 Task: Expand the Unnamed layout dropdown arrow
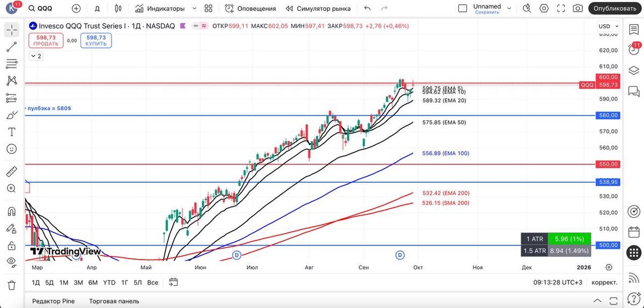click(509, 9)
